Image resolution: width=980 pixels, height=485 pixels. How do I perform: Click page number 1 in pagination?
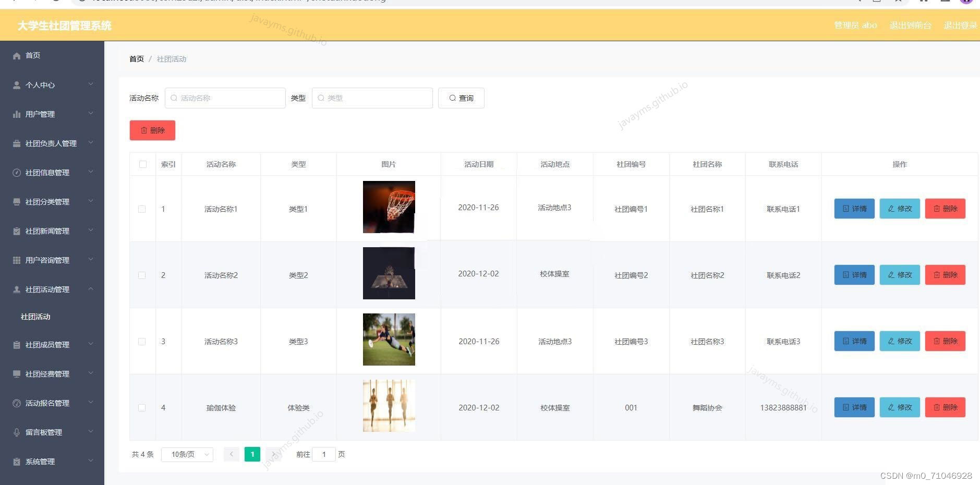(x=252, y=454)
